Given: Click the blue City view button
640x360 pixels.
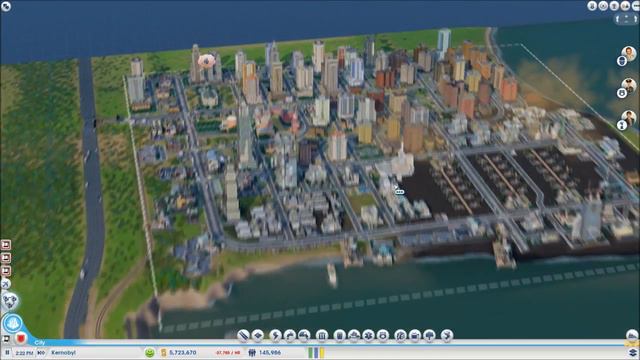Looking at the screenshot, I should [13, 323].
